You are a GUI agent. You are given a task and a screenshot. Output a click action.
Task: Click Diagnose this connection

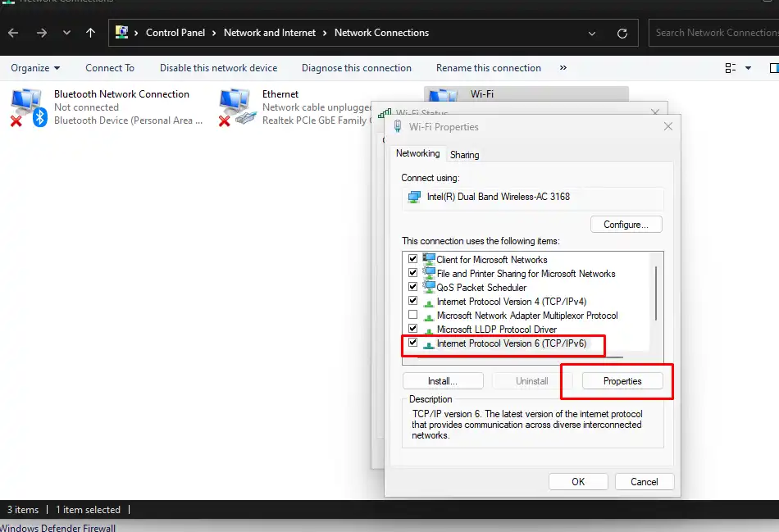pos(357,68)
